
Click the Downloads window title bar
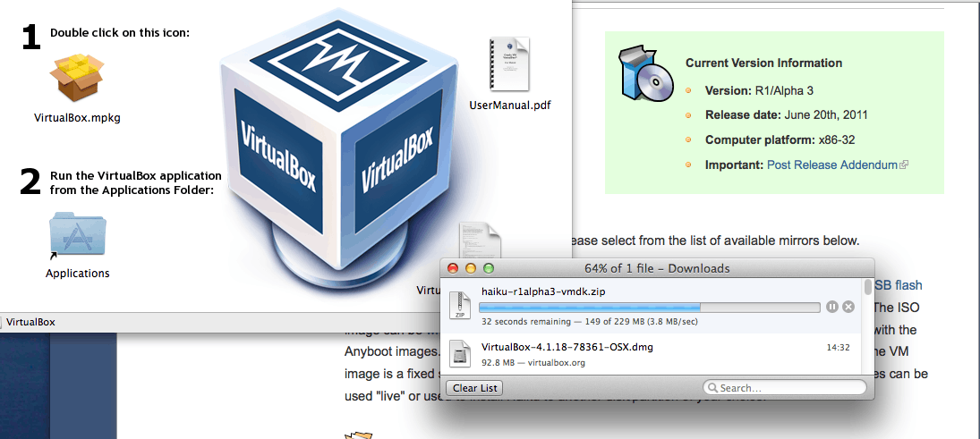tap(662, 268)
